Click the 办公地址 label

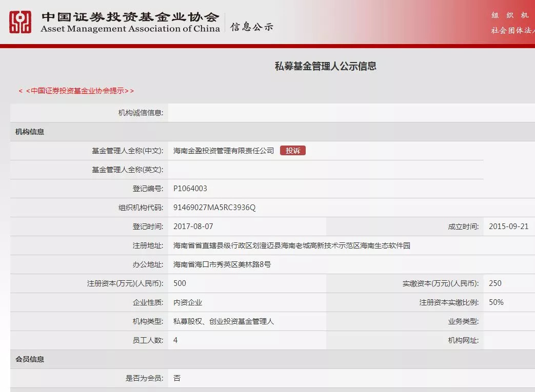[148, 264]
